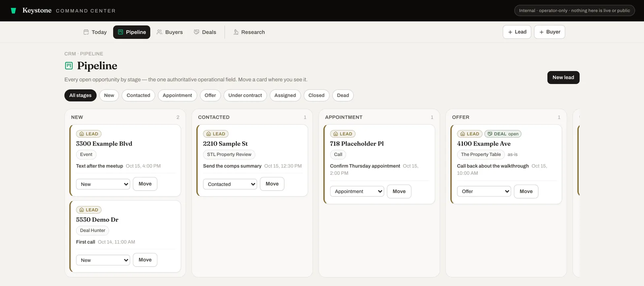The image size is (644, 286).
Task: Click the LEAD badge on 2210 Sample St
Action: coord(216,134)
